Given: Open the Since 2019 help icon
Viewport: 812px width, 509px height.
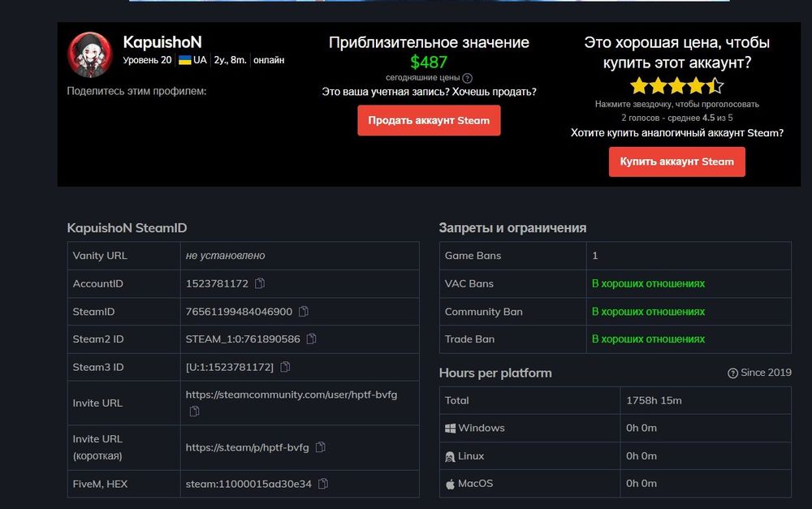Looking at the screenshot, I should (732, 373).
